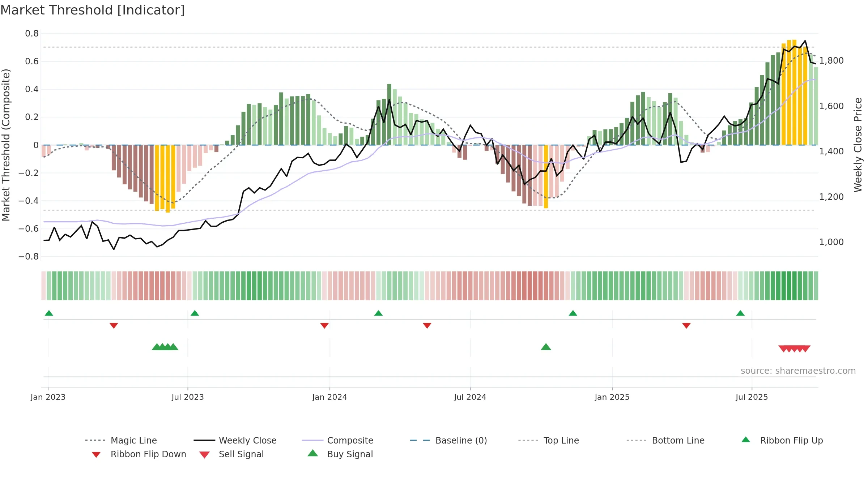Click the Weekly Close Price axis title

tap(858, 145)
